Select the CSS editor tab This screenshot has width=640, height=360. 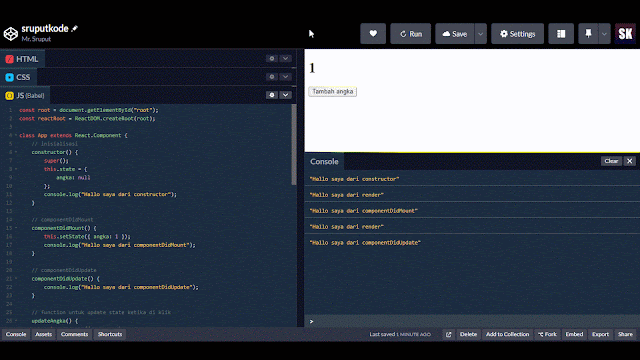coord(18,77)
